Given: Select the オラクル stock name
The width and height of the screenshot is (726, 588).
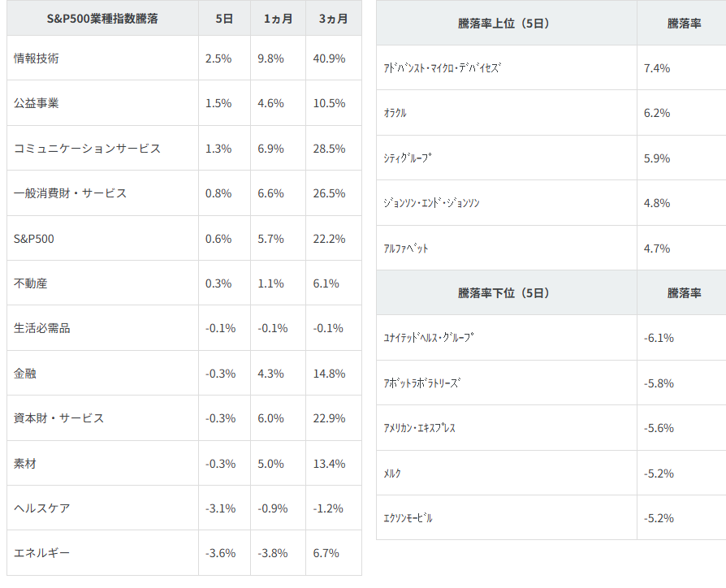Looking at the screenshot, I should (x=395, y=113).
